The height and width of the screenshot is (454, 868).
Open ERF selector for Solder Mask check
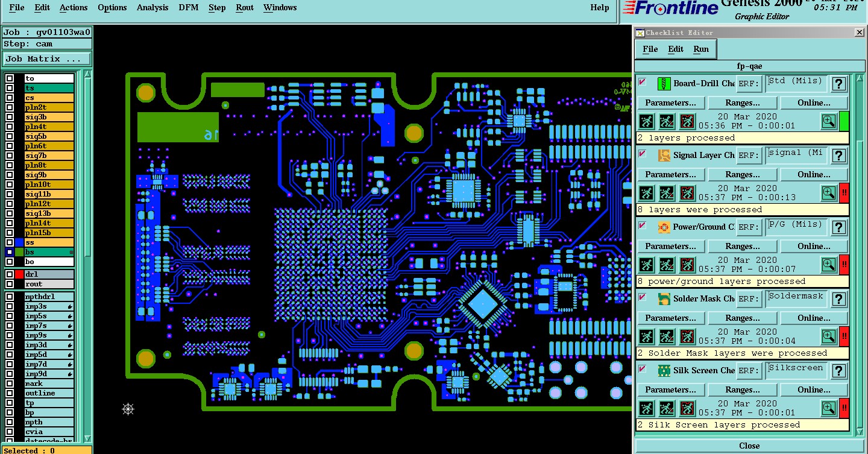click(x=749, y=299)
